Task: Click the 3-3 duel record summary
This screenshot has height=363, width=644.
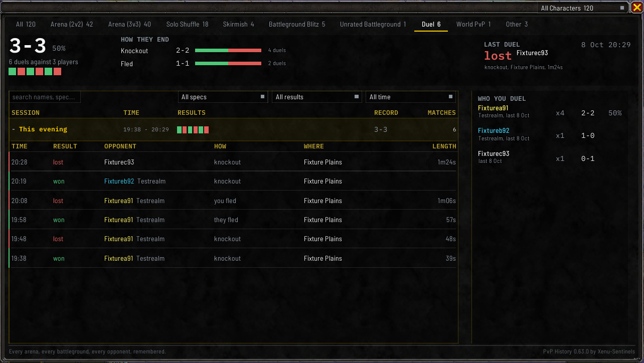Action: tap(28, 47)
